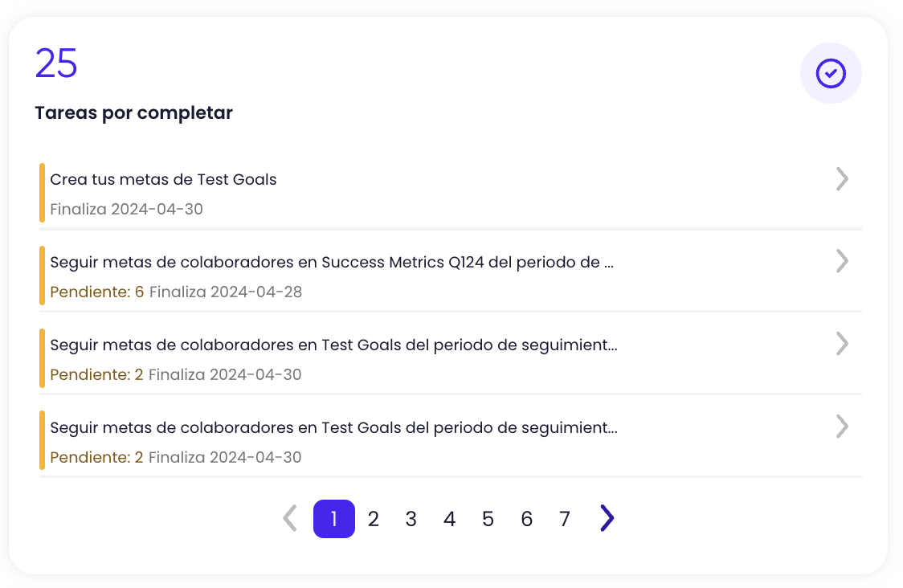Click the left pagination arrow
The width and height of the screenshot is (903, 588).
tap(289, 518)
